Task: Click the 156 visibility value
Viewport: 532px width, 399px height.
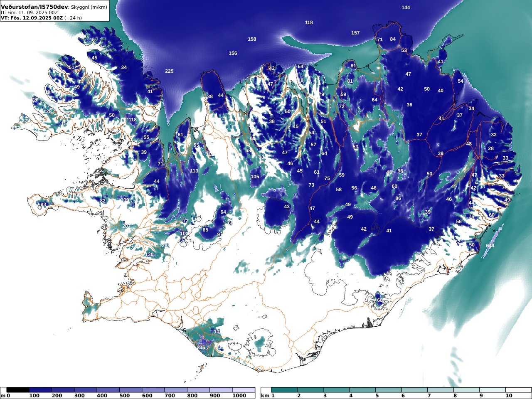Action: (233, 53)
